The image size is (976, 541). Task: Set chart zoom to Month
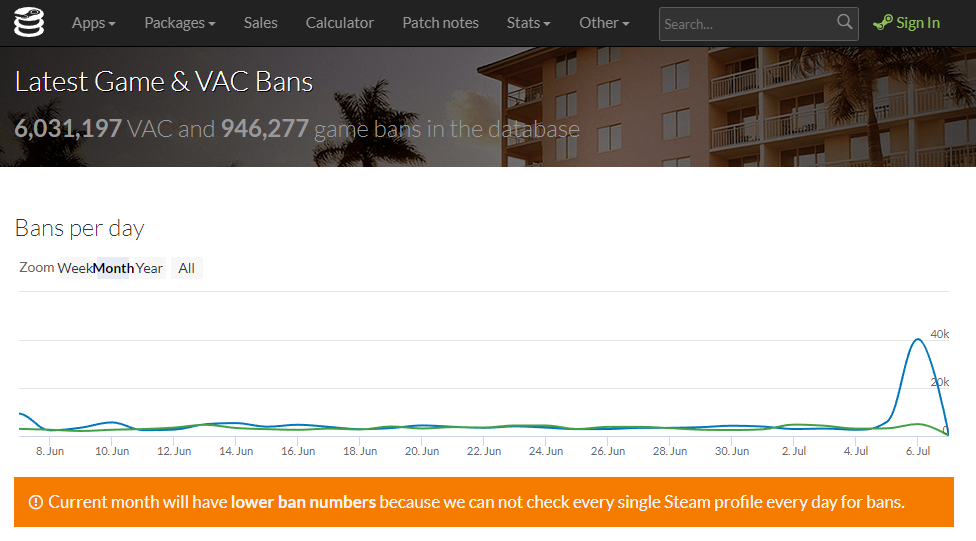point(113,268)
